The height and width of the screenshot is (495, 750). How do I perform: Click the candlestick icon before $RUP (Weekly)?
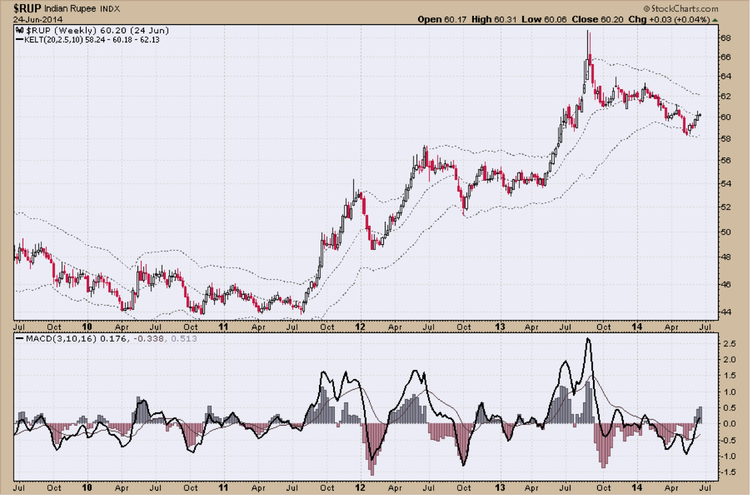(x=20, y=31)
